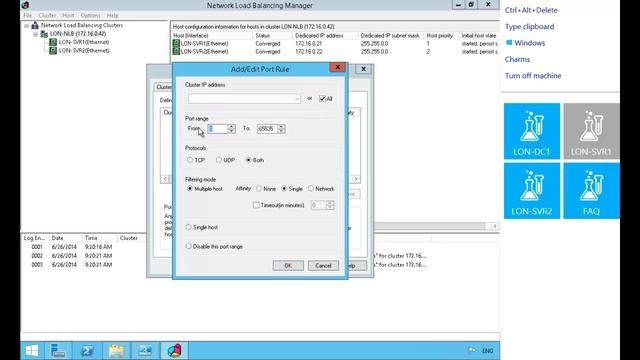
Task: Click the LON-SVR2(Ethernet) host icon in tree
Action: point(53,51)
